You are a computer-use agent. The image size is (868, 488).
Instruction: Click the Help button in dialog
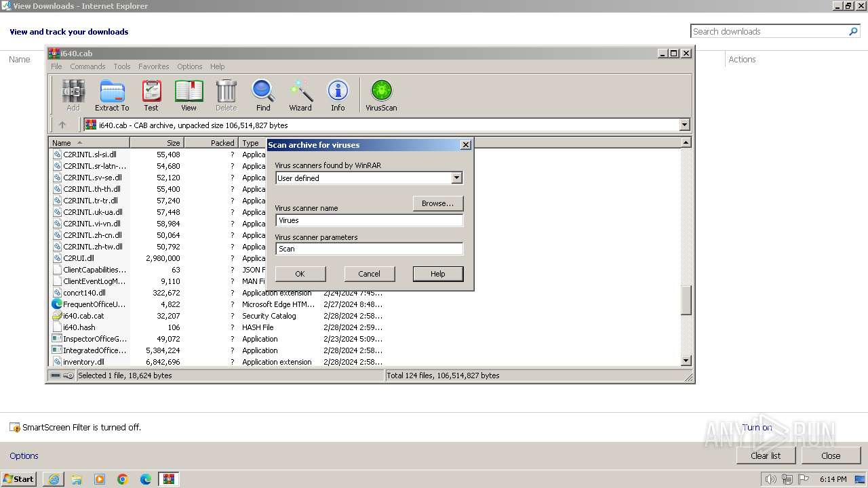438,274
